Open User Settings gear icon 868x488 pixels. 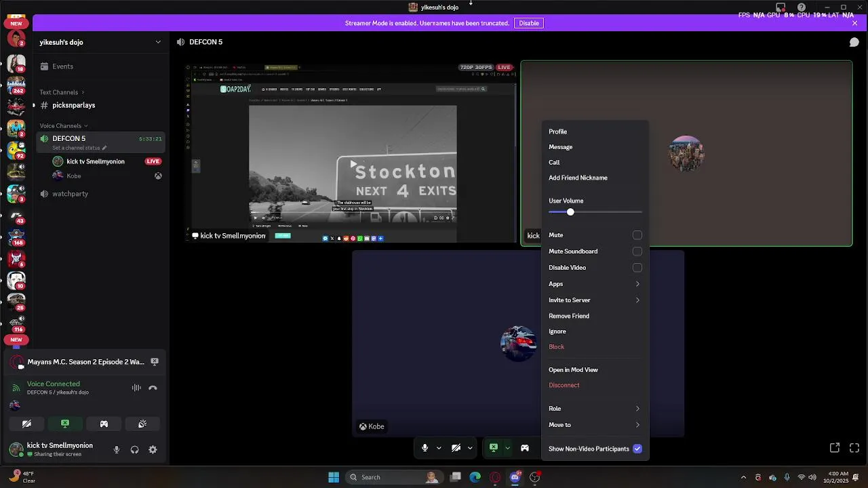click(153, 449)
